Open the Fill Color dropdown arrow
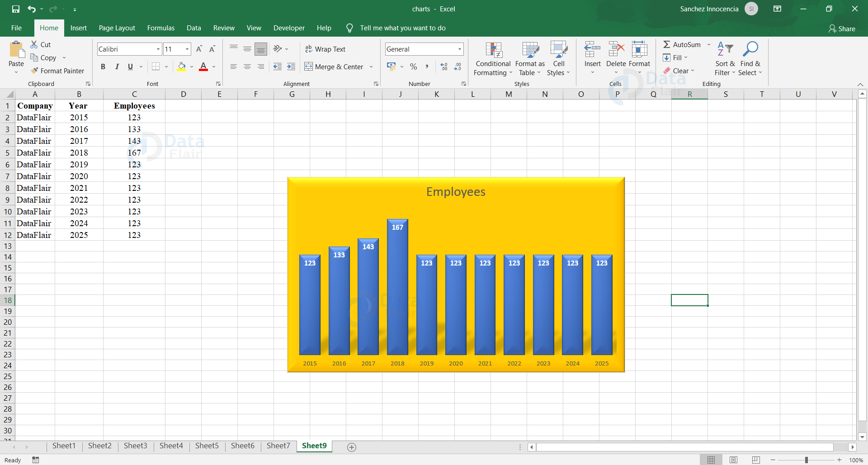This screenshot has height=465, width=868. coord(191,66)
